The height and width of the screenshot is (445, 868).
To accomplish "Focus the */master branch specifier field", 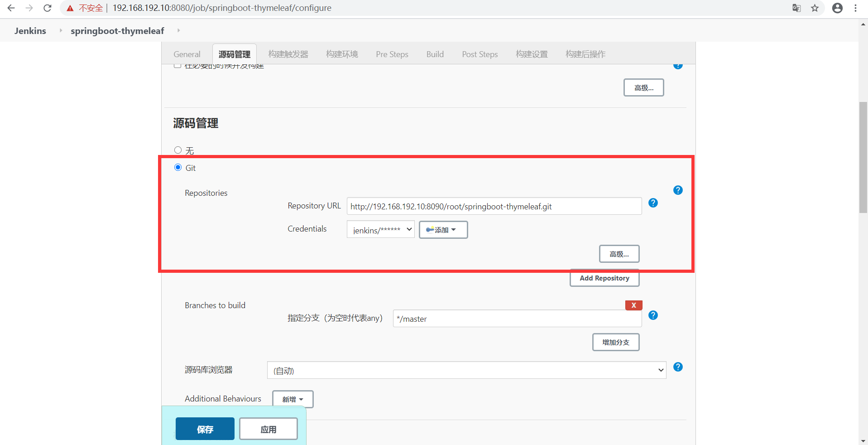I will [x=517, y=319].
